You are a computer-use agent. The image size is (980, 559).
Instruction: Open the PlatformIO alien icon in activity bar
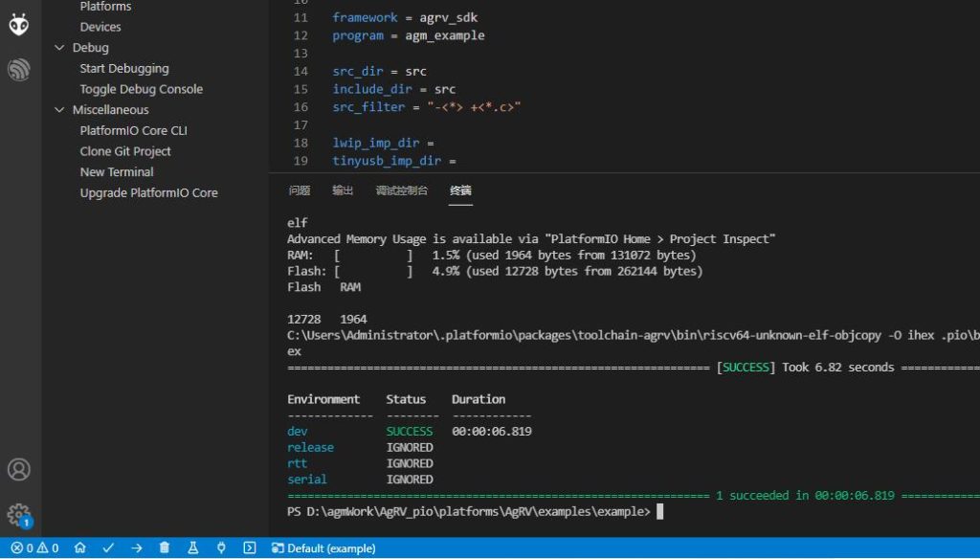tap(19, 24)
